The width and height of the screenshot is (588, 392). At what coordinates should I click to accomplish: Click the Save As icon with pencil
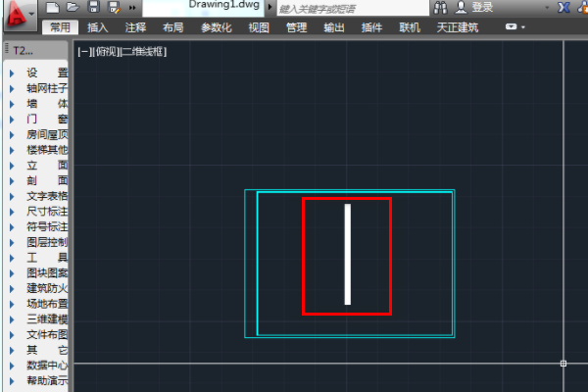(114, 7)
